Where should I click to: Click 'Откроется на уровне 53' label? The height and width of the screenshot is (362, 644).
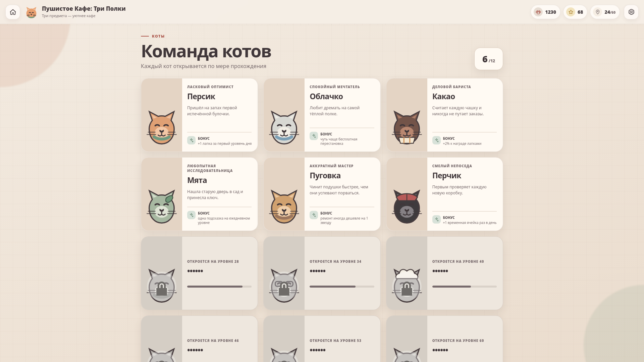[x=335, y=341]
